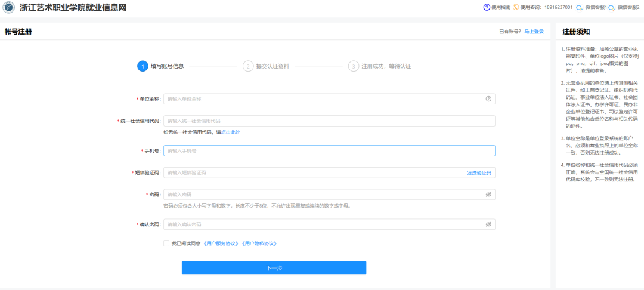Image resolution: width=644 pixels, height=290 pixels.
Task: Focus the 统一社会信用代码 input field
Action: pos(329,121)
